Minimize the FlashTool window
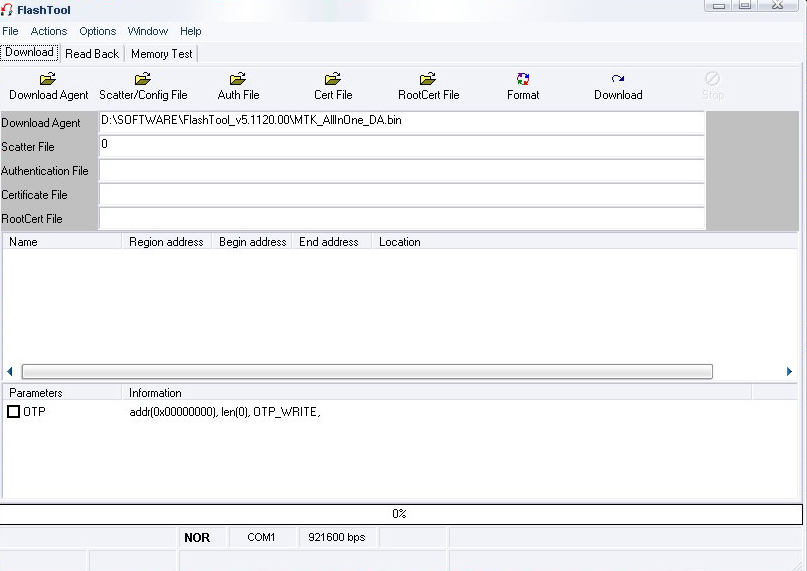Image resolution: width=807 pixels, height=571 pixels. pyautogui.click(x=718, y=5)
